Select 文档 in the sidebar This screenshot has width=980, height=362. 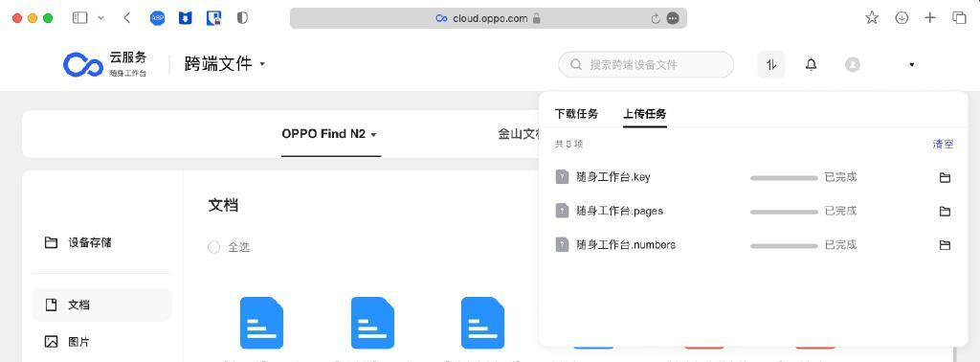tap(100, 305)
